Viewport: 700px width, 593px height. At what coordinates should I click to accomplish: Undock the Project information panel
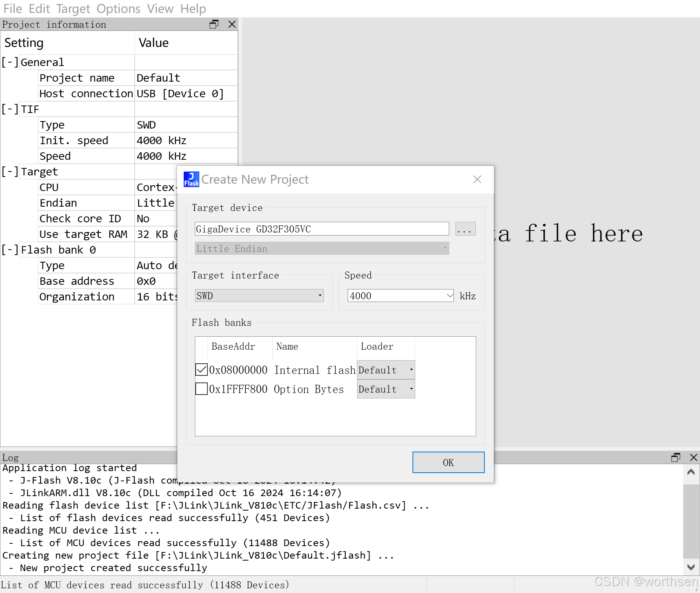click(x=214, y=24)
